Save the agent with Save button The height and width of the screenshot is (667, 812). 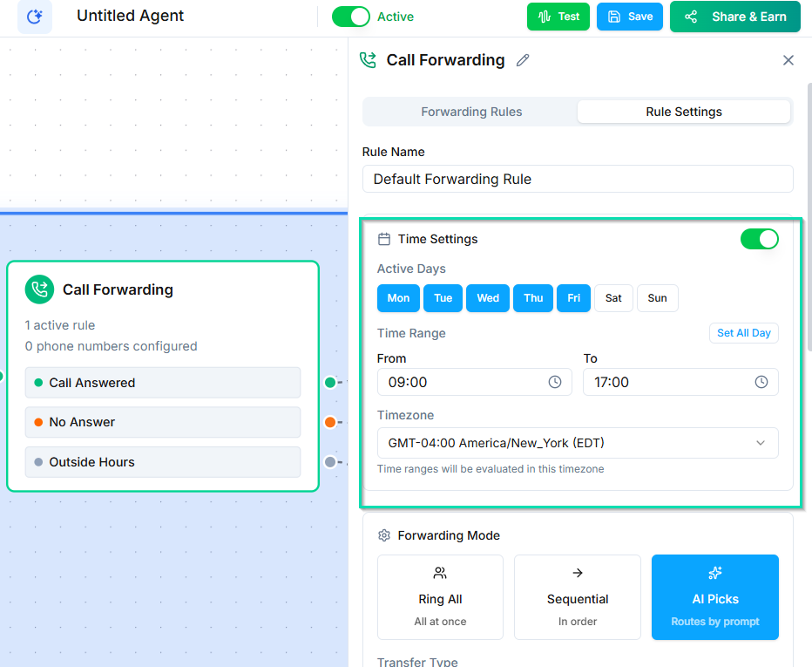coord(629,17)
